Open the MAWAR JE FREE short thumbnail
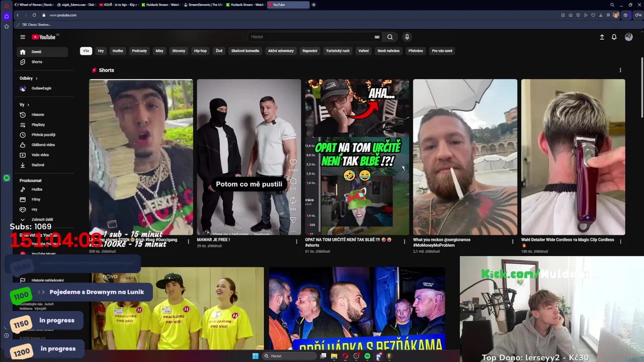The height and width of the screenshot is (362, 644). (249, 157)
